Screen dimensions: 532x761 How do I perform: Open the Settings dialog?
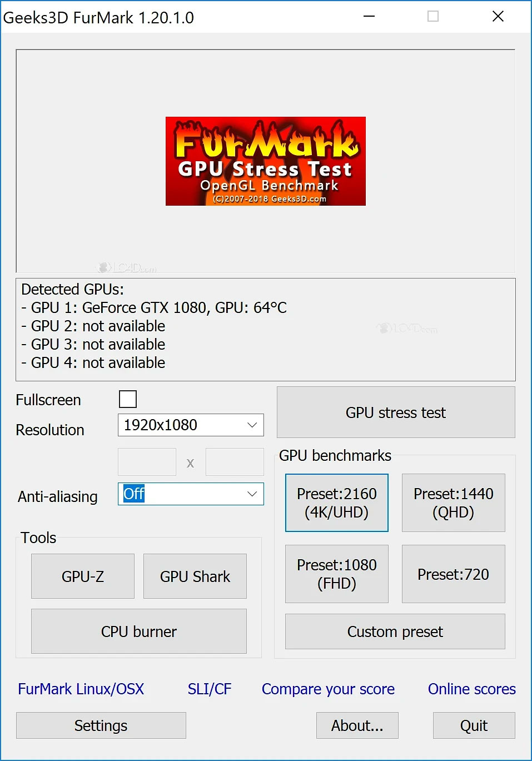[101, 725]
